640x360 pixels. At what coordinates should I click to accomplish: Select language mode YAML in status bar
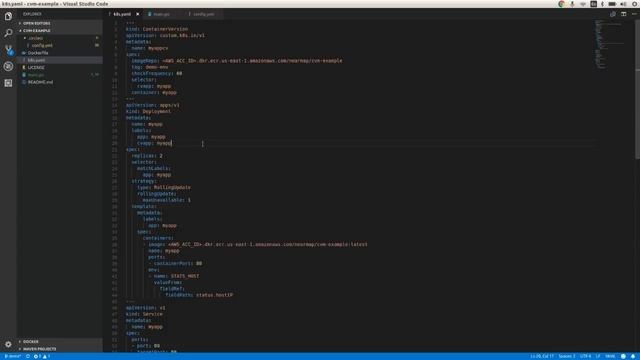(610, 356)
